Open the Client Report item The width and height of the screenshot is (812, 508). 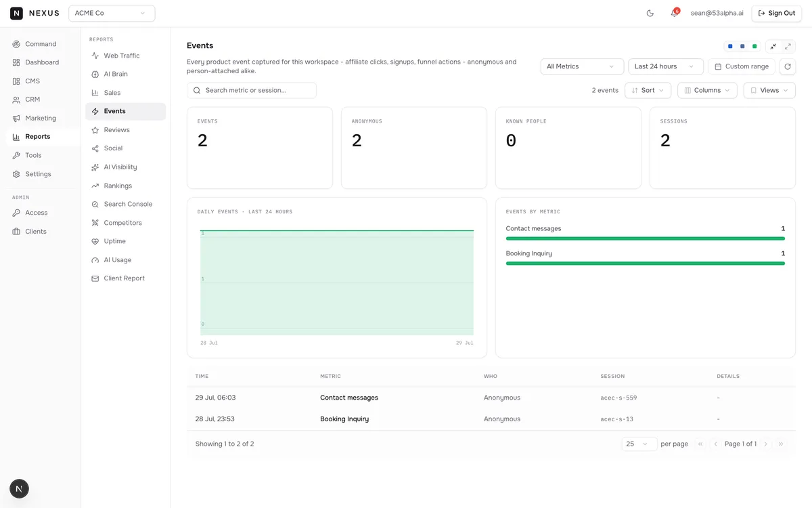125,278
